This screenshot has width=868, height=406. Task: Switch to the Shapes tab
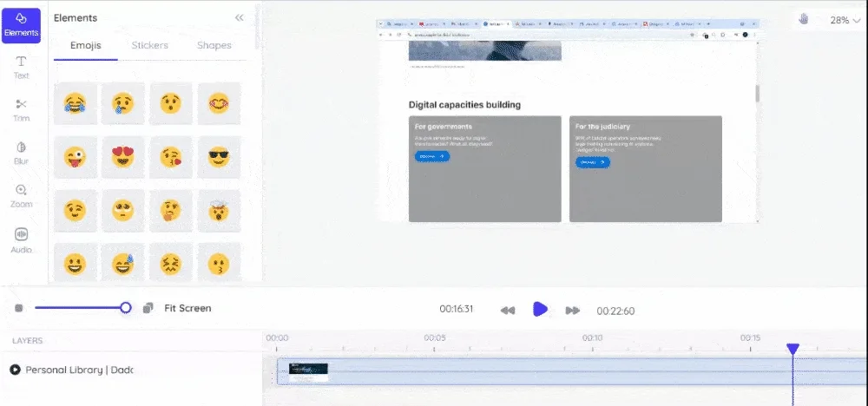(214, 45)
